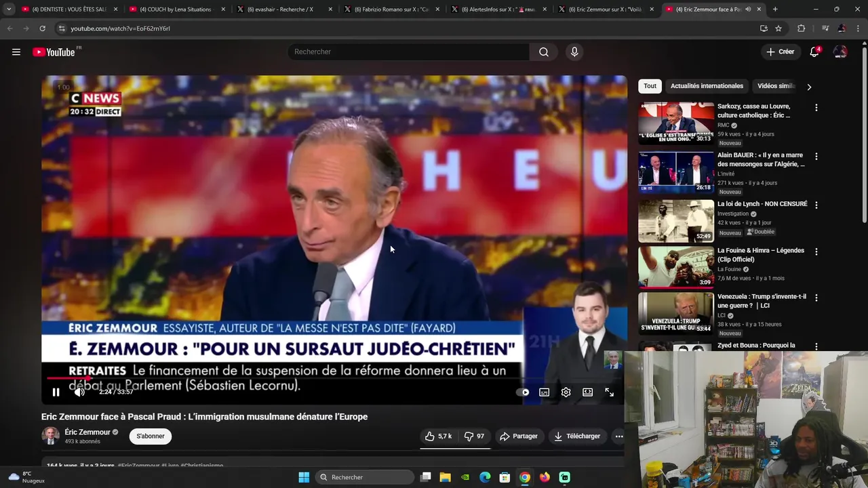
Task: Switch to evashair - Recherche / X tab
Action: 283,9
